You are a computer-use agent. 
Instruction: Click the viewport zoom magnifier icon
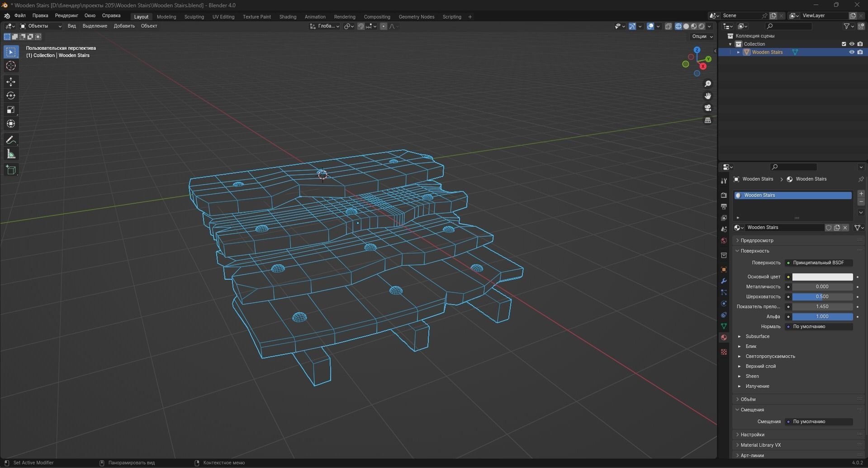708,84
